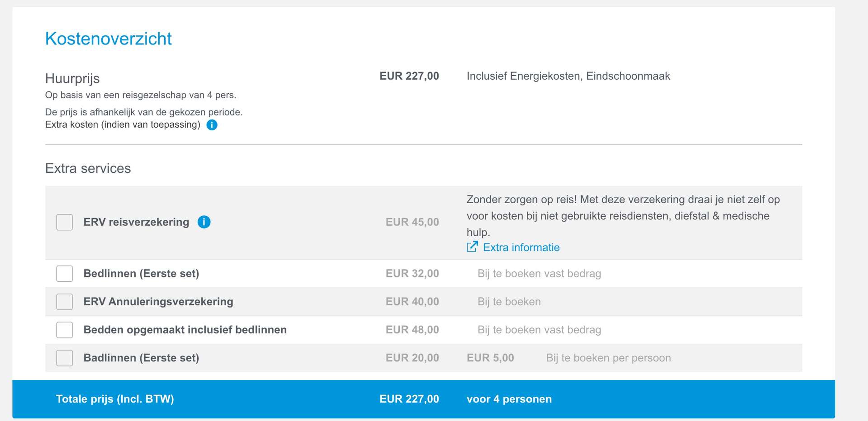Click the Huurprijs EUR 227,00 amount

[x=409, y=76]
